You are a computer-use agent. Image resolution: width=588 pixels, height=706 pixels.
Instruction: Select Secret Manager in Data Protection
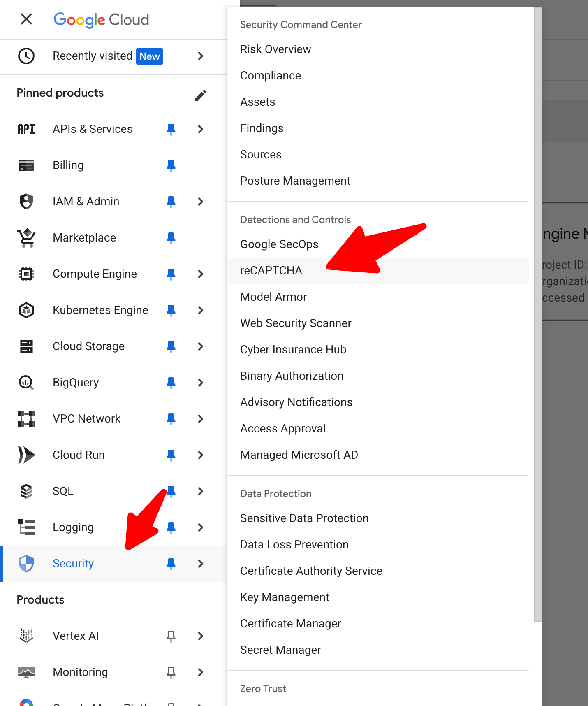(x=280, y=650)
